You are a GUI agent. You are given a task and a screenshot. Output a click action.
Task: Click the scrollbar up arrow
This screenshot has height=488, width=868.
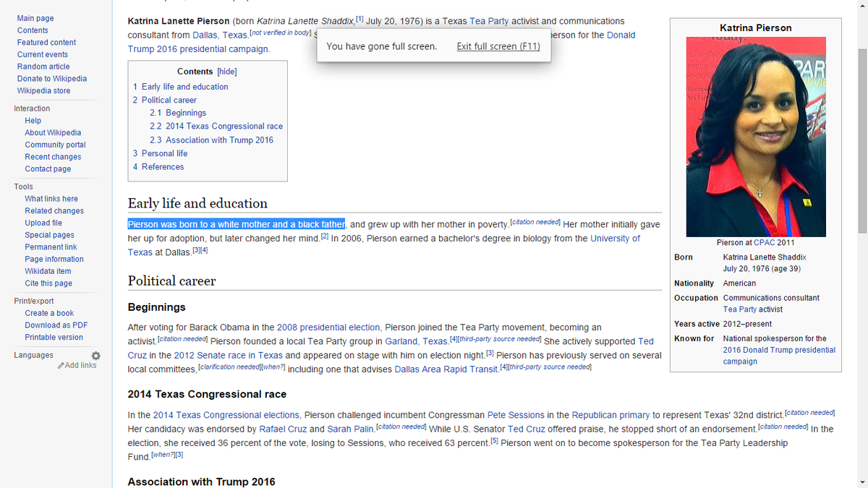(861, 4)
